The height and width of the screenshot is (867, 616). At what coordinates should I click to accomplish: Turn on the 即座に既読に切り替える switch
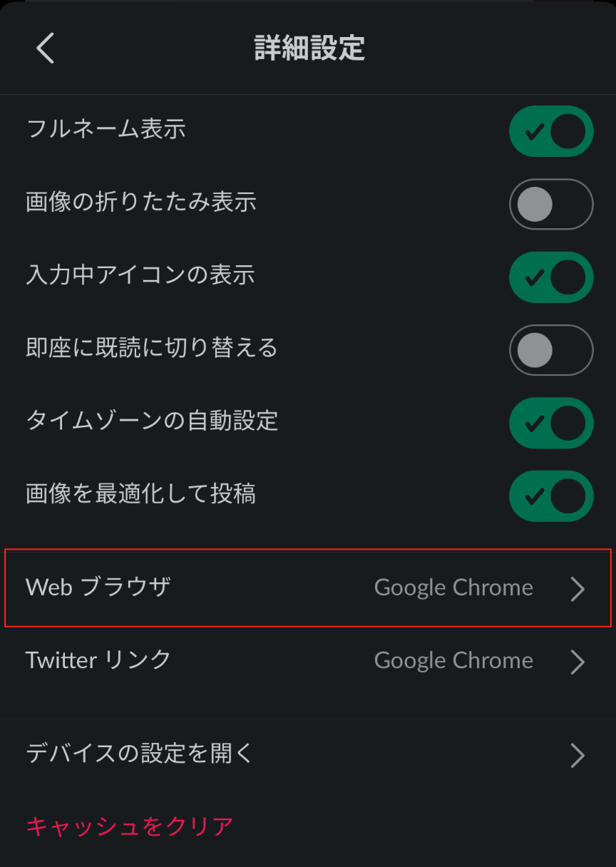550,350
